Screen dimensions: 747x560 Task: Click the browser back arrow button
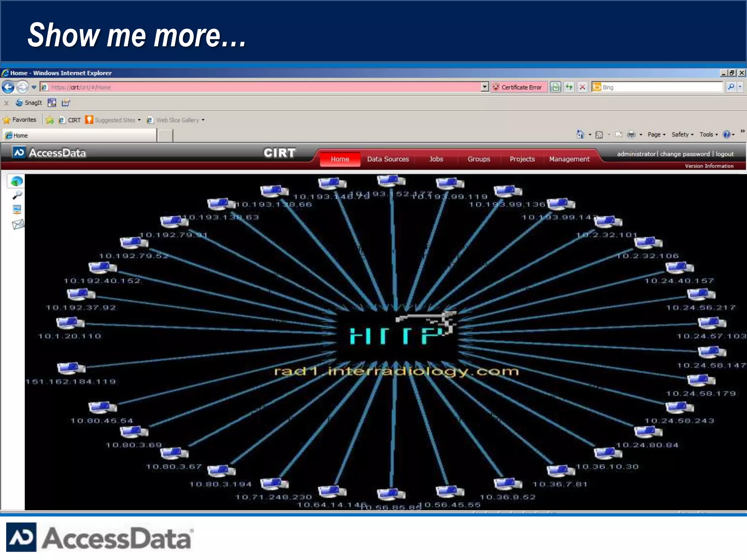8,87
